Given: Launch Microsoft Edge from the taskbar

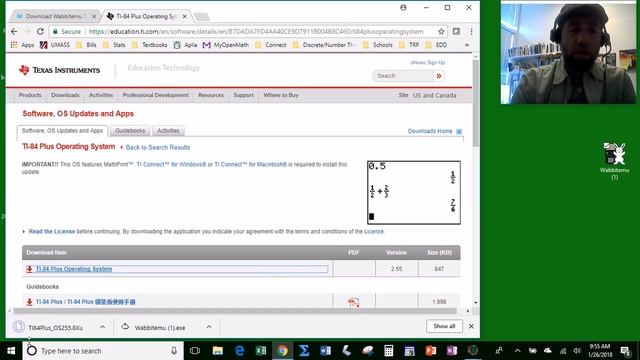Looking at the screenshot, I should point(239,351).
